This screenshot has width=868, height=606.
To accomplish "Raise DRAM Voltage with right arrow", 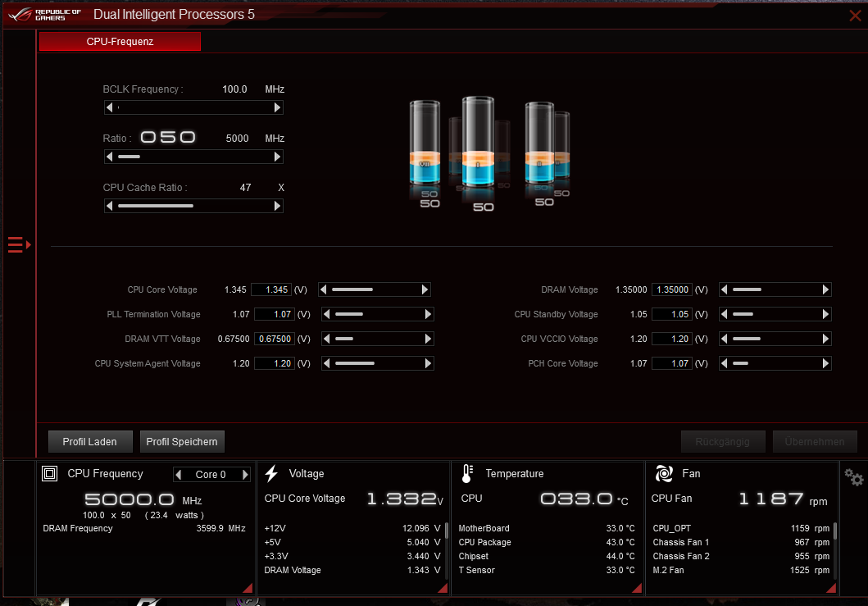I will click(x=825, y=289).
